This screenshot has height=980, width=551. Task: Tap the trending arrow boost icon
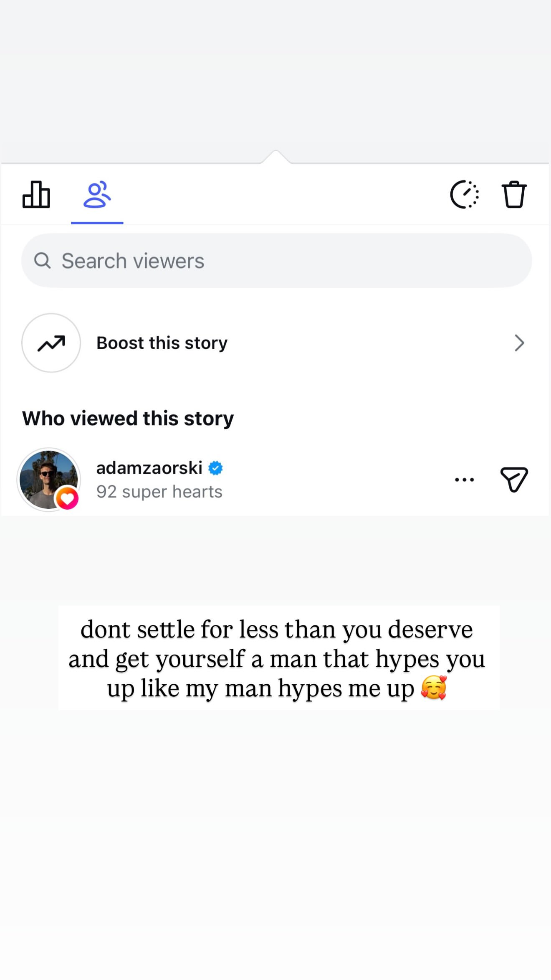(51, 343)
